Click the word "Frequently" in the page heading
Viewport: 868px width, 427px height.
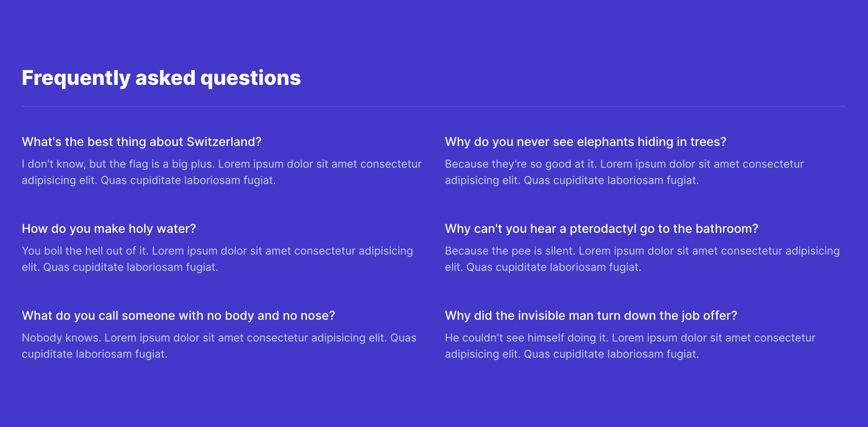click(76, 78)
